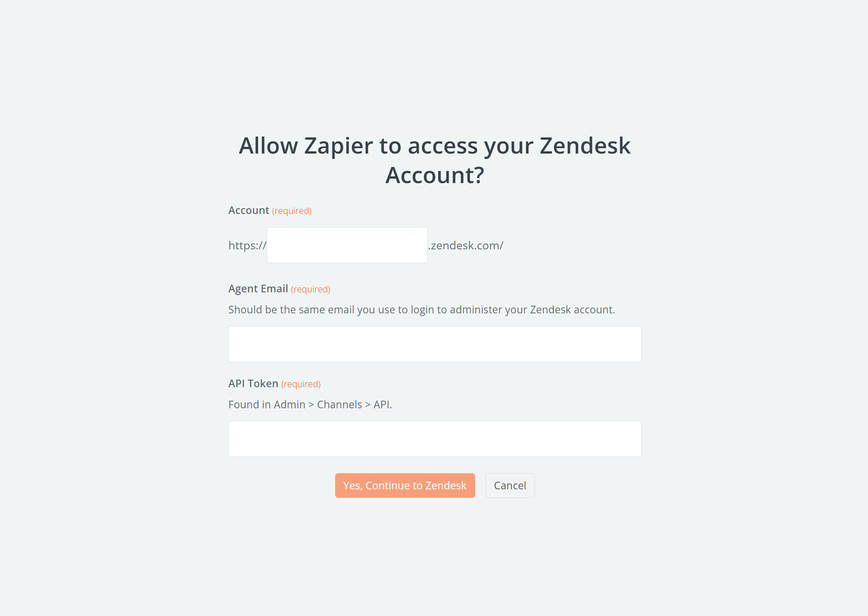Click the required marker beside Account
Viewport: 868px width, 616px height.
point(292,211)
